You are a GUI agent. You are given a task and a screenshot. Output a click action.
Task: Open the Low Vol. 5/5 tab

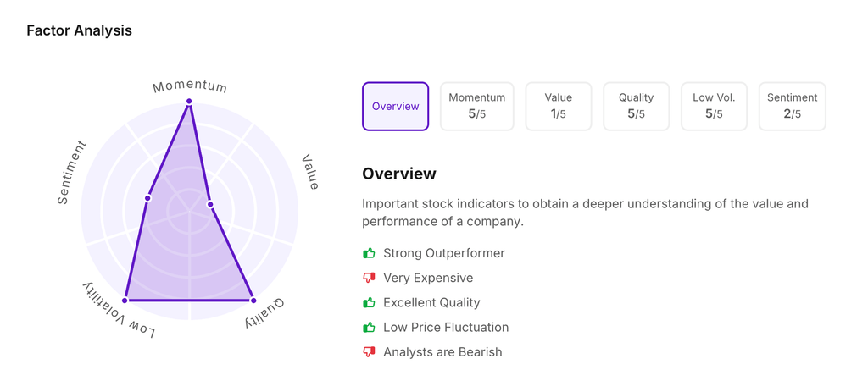pyautogui.click(x=714, y=107)
